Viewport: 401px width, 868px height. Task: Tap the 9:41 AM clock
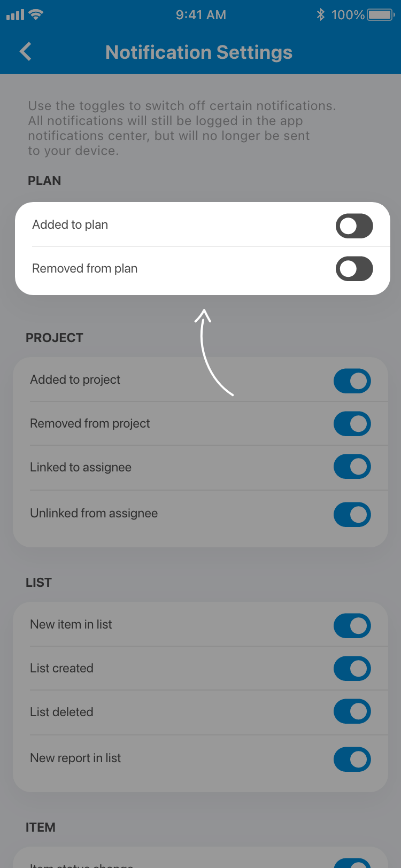(201, 14)
